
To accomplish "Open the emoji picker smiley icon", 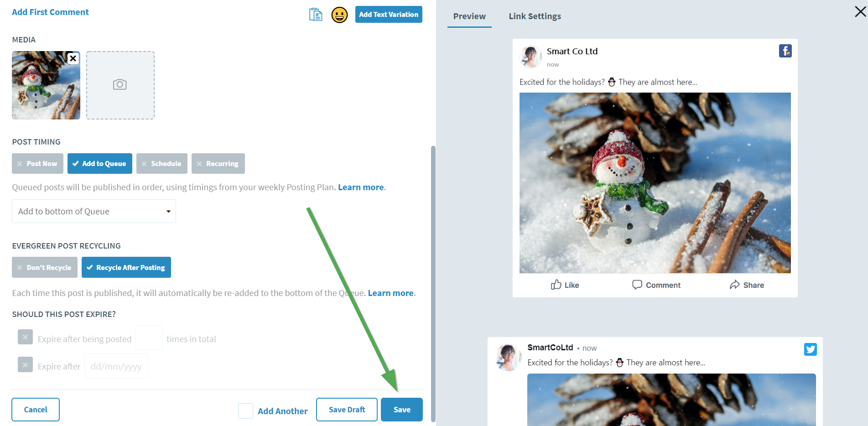I will coord(339,15).
